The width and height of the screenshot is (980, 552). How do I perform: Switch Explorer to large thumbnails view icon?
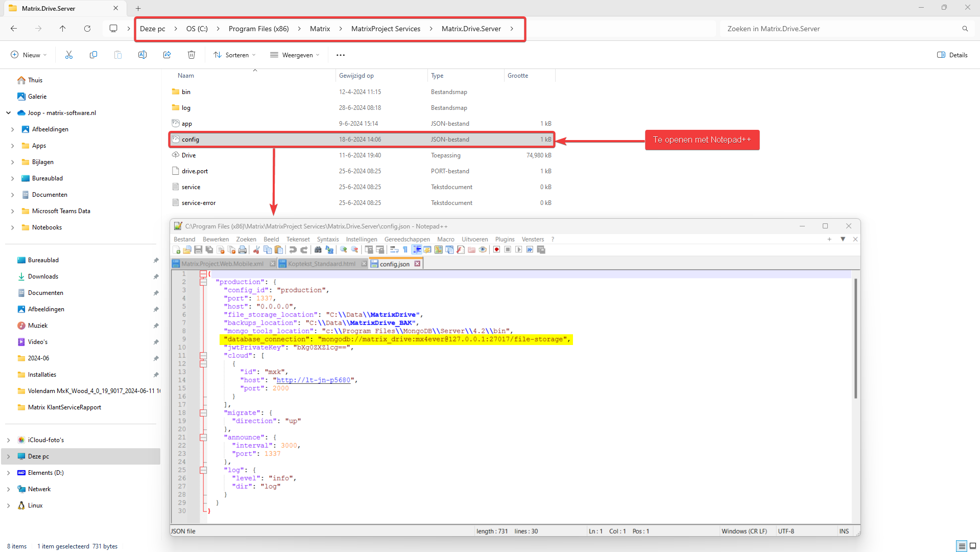pyautogui.click(x=973, y=546)
